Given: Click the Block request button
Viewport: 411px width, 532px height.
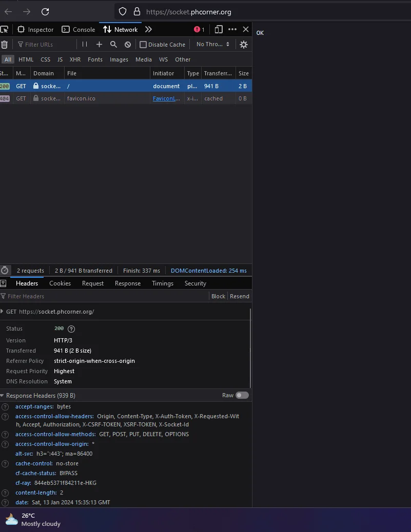Looking at the screenshot, I should [x=218, y=296].
